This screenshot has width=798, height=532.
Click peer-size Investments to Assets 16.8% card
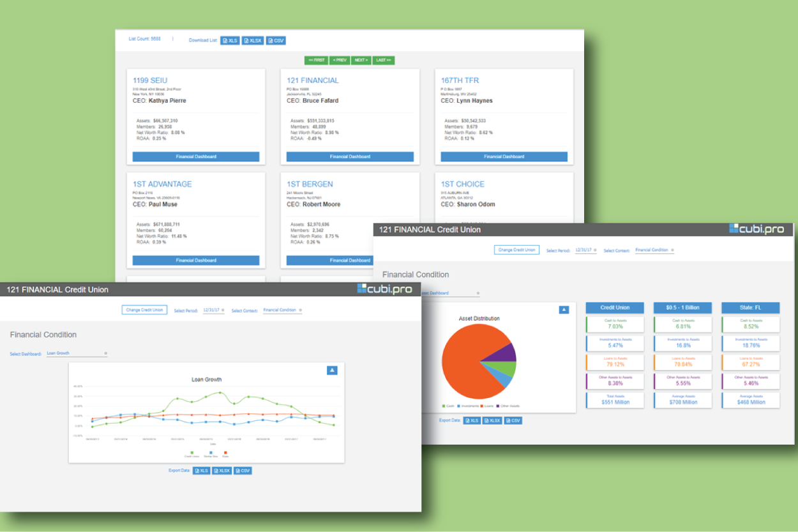coord(684,343)
